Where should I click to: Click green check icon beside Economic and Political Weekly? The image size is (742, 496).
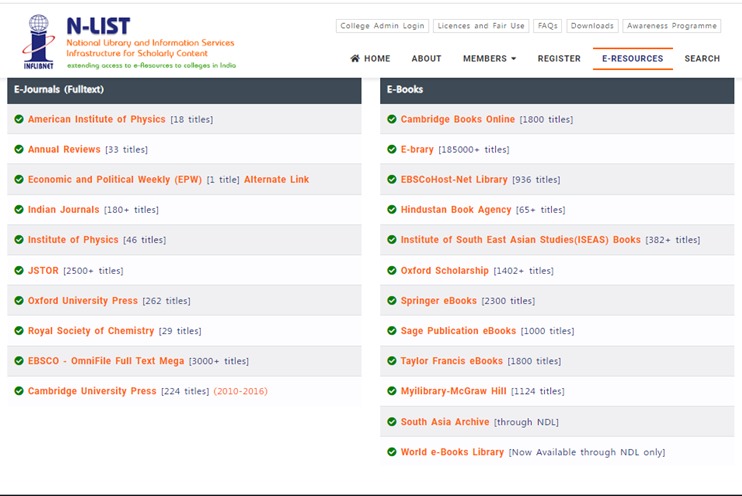19,179
